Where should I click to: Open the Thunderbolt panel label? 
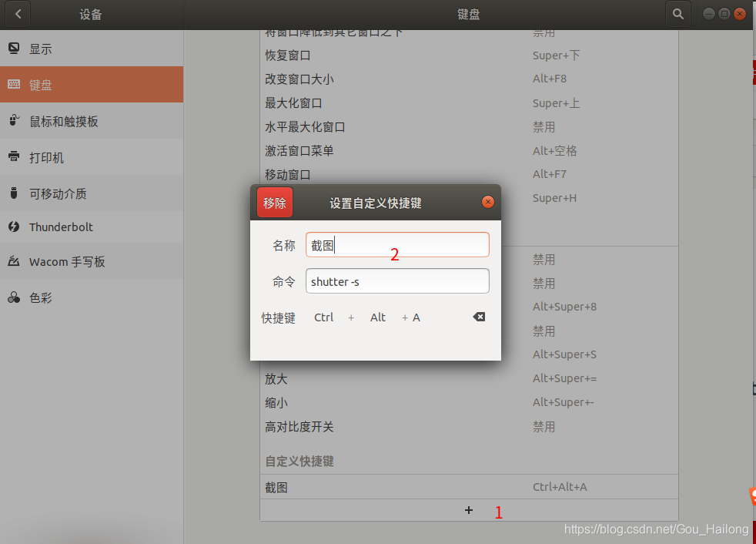[x=61, y=227]
